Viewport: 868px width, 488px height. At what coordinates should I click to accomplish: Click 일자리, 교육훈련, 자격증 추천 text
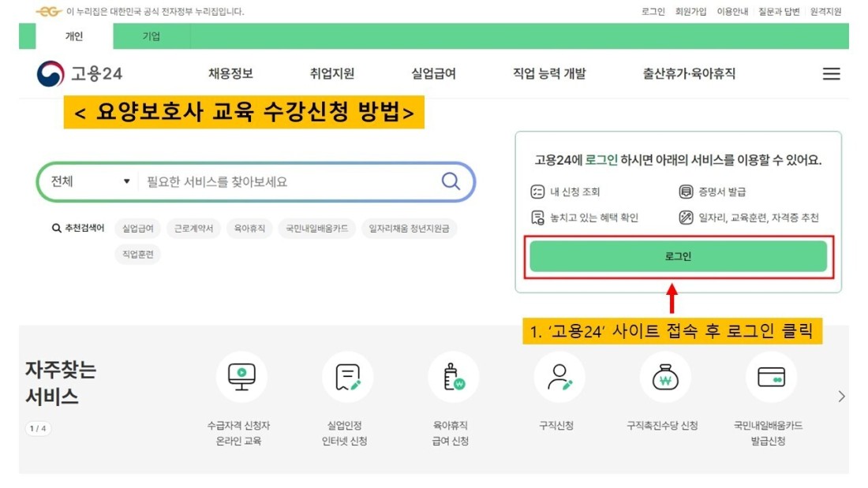coord(758,218)
